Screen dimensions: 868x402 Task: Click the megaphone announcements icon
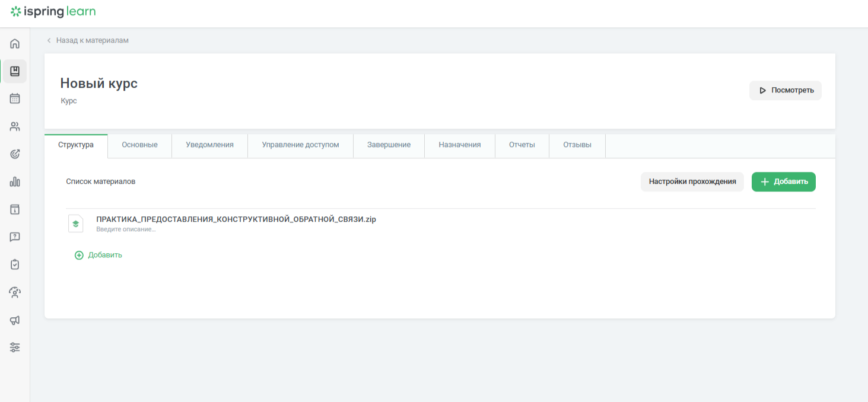click(x=15, y=320)
